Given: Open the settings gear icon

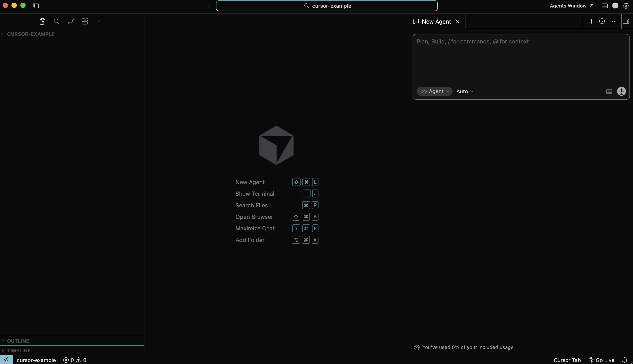Looking at the screenshot, I should pyautogui.click(x=626, y=6).
